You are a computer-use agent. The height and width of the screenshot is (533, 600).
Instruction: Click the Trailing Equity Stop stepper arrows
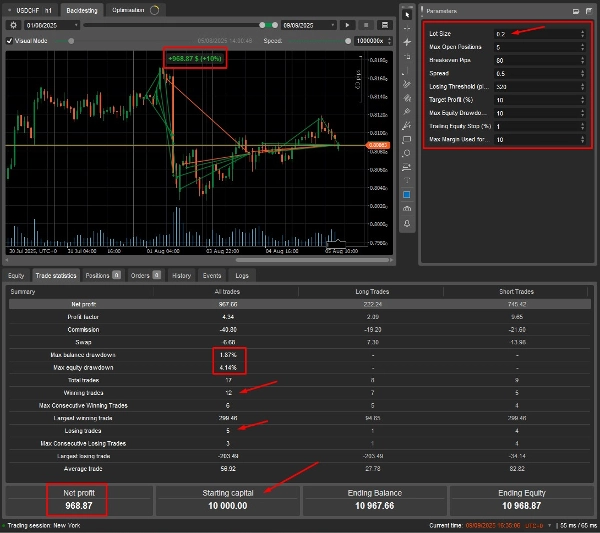[x=582, y=126]
